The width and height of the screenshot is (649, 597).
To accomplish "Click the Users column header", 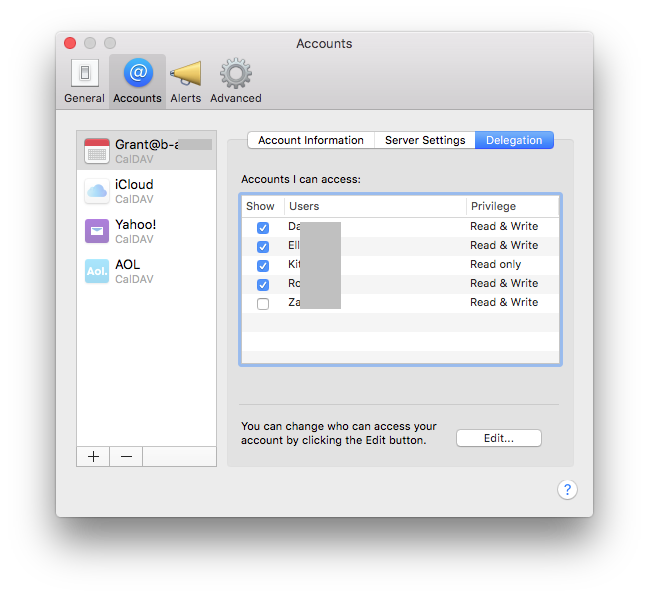I will [375, 206].
